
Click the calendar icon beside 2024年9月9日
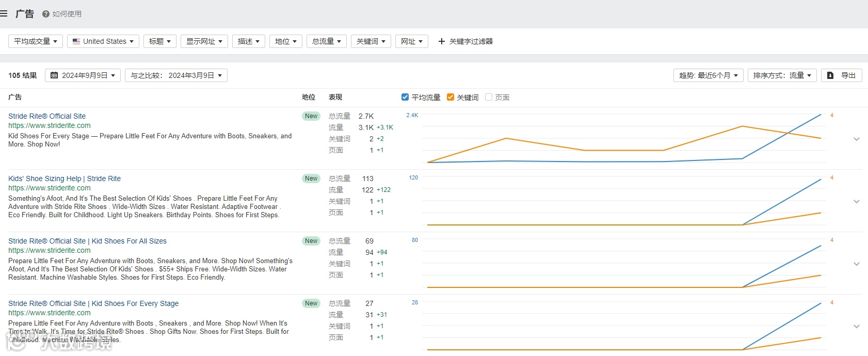(54, 75)
